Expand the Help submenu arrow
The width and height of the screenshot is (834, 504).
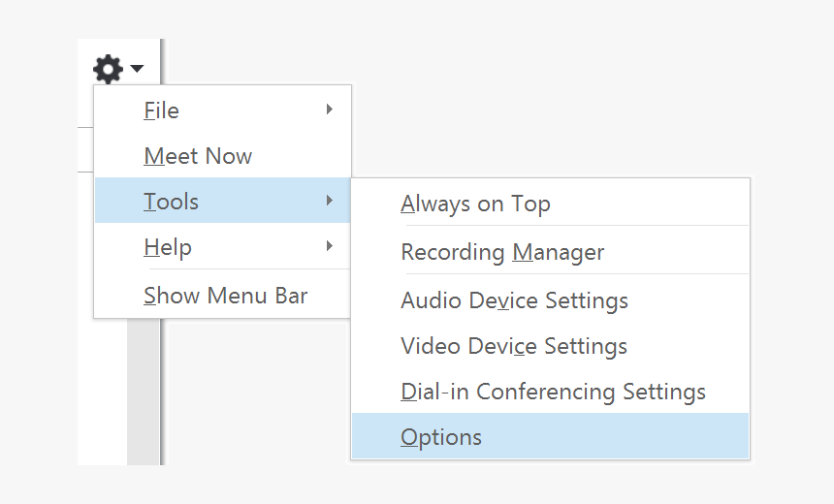[330, 246]
